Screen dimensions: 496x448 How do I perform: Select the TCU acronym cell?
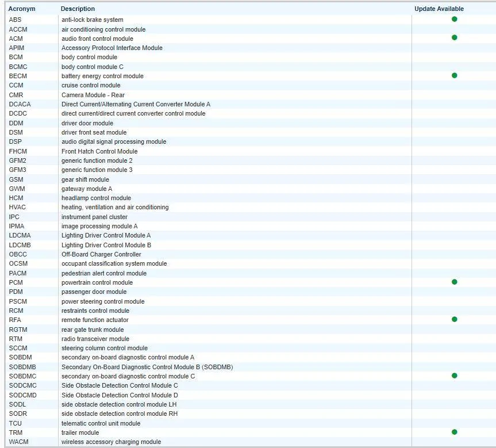(x=16, y=423)
